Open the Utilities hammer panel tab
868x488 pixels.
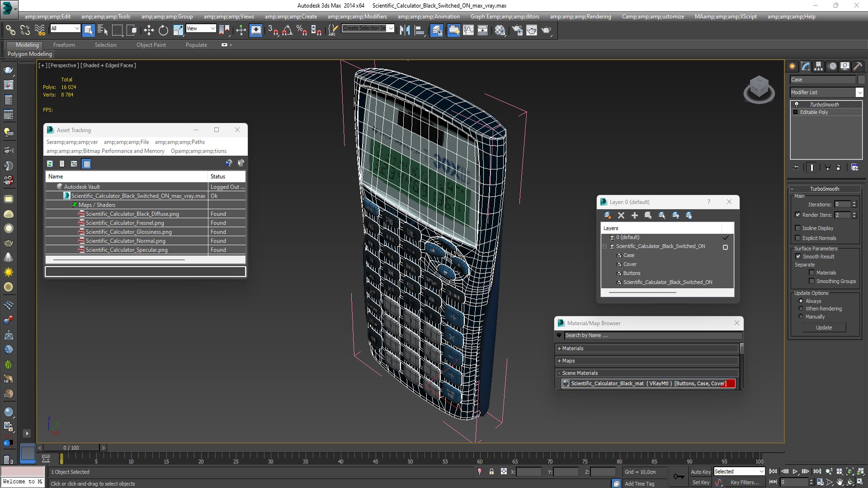click(x=858, y=66)
